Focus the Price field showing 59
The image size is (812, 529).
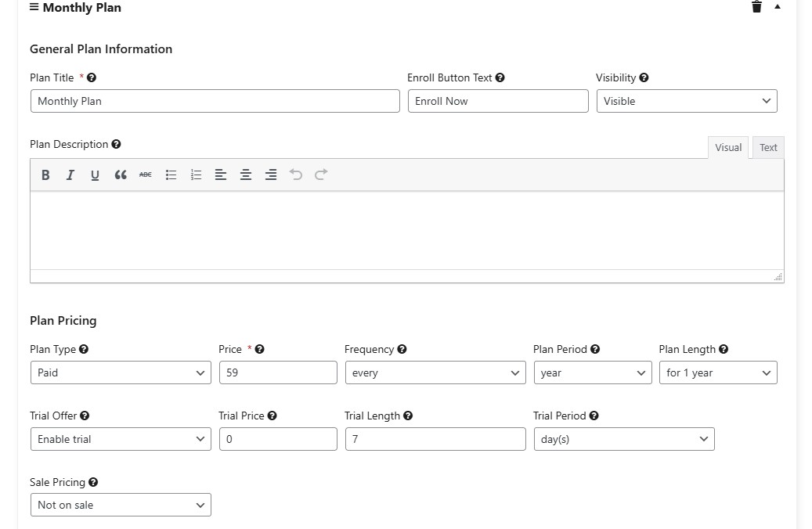pos(278,372)
